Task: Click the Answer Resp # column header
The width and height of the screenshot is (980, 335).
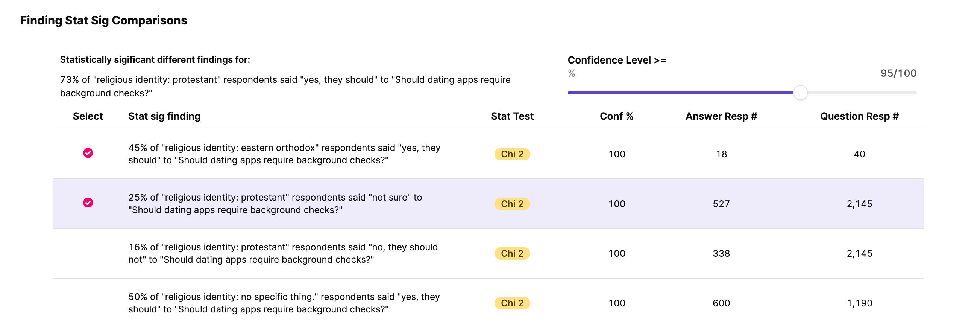Action: coord(721,116)
